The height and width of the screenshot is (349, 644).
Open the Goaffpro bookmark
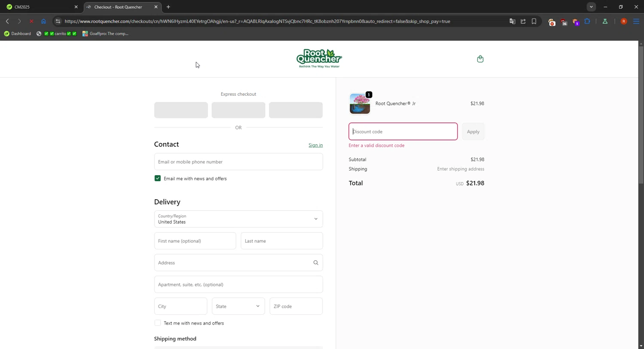click(x=106, y=33)
